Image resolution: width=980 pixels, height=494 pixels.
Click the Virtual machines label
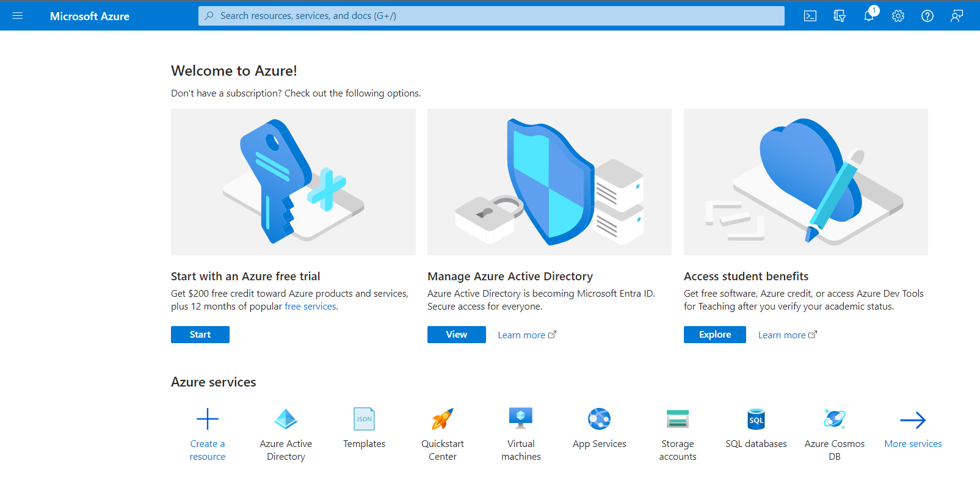(x=521, y=450)
